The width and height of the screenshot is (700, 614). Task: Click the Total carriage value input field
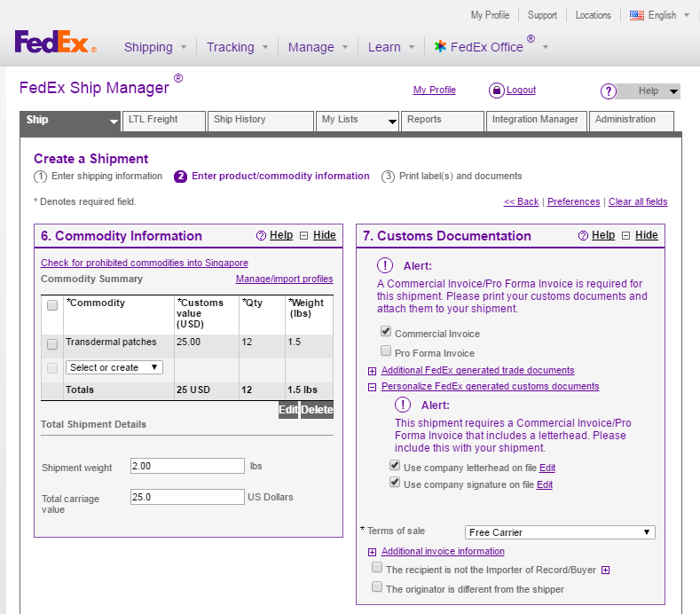[x=187, y=497]
